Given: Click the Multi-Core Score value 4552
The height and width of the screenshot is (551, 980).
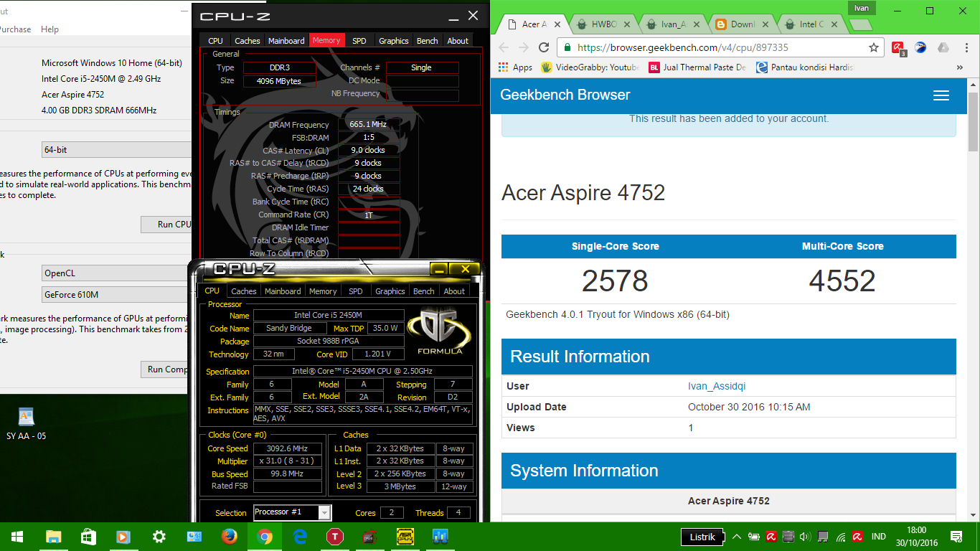Looking at the screenshot, I should coord(842,281).
